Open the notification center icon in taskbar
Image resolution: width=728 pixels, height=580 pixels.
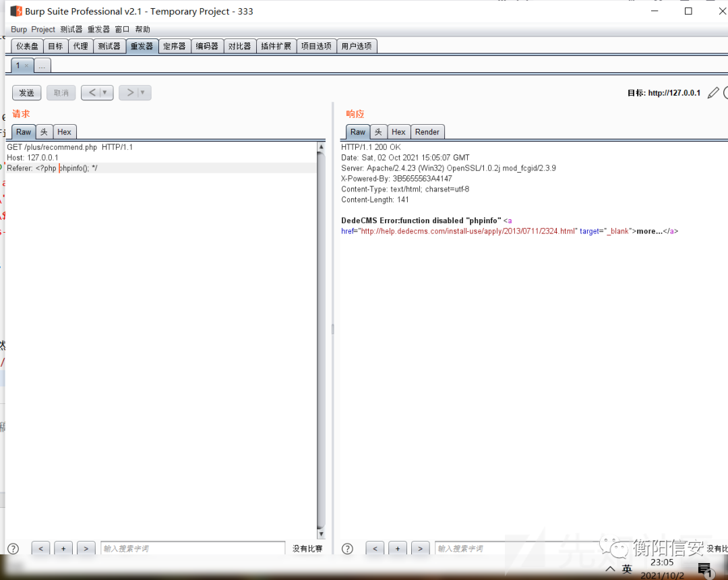click(x=704, y=569)
